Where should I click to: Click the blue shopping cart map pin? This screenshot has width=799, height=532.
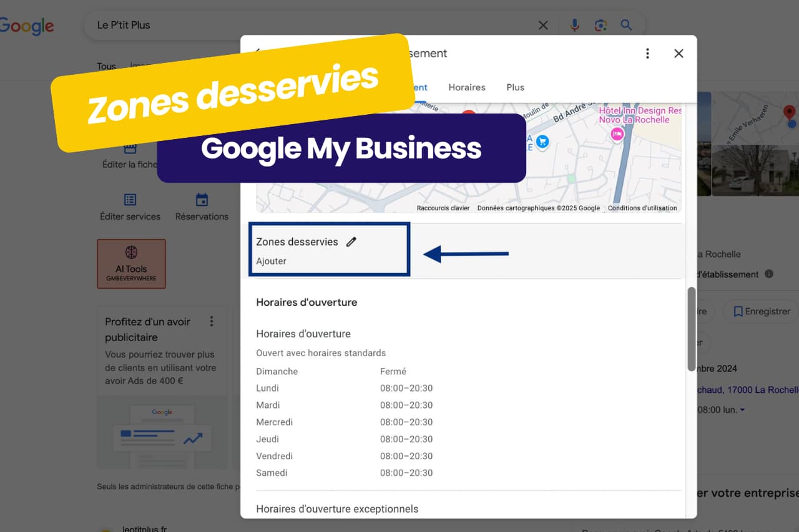tap(542, 142)
